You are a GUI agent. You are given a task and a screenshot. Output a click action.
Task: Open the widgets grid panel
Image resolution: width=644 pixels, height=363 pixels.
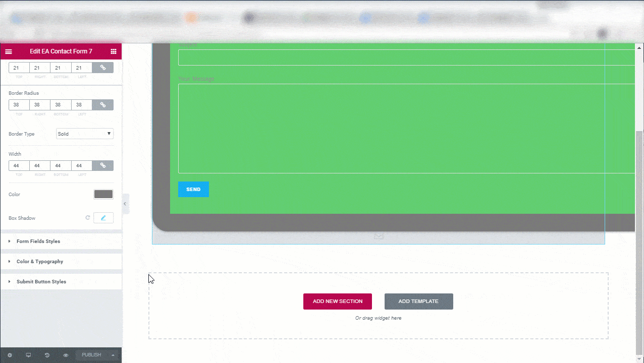tap(114, 51)
